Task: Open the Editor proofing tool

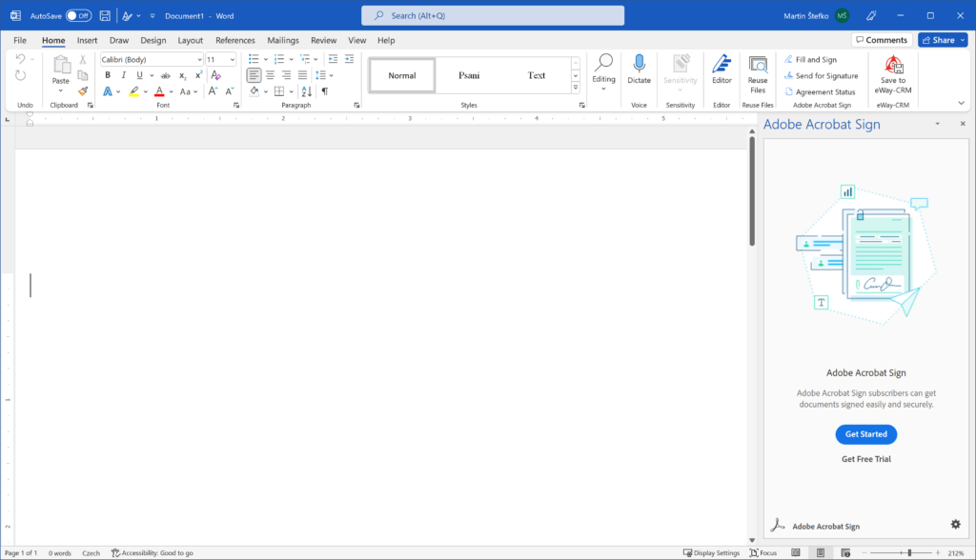Action: click(722, 70)
